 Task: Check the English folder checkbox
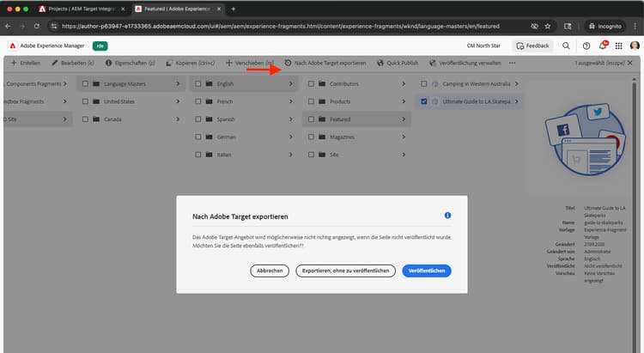(x=198, y=84)
